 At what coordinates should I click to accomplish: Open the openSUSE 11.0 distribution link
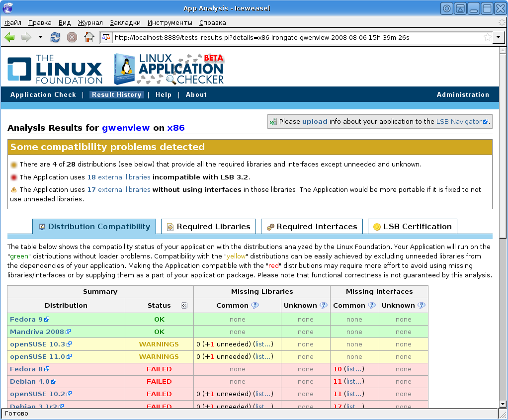click(x=38, y=356)
